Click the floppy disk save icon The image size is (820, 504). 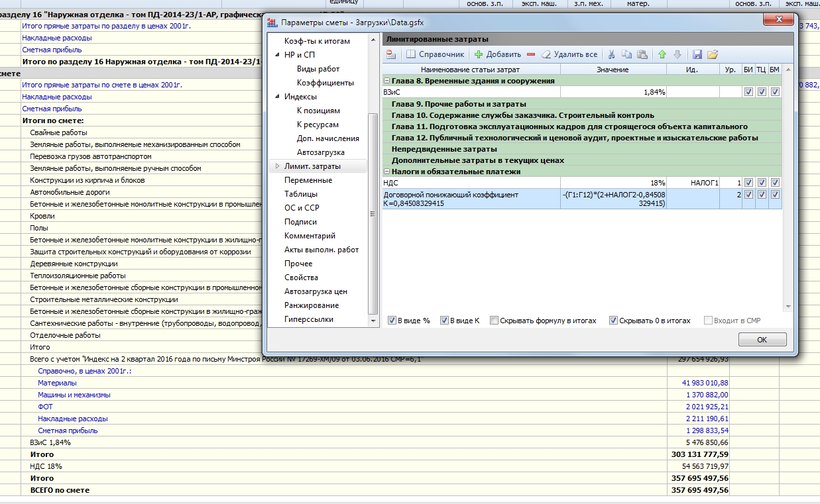point(697,55)
